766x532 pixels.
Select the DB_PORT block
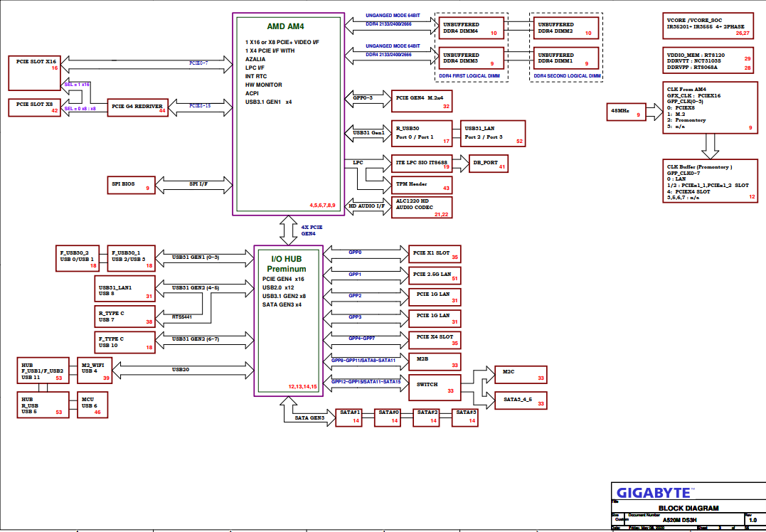point(489,163)
